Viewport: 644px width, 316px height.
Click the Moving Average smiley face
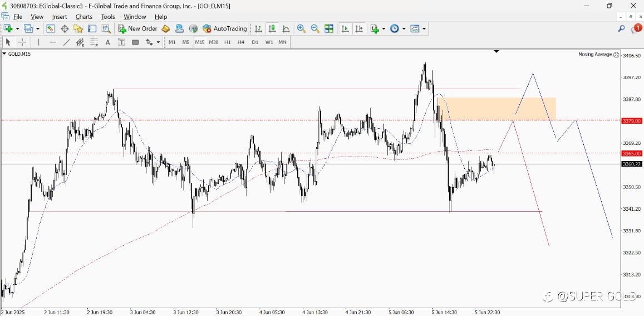click(x=616, y=54)
